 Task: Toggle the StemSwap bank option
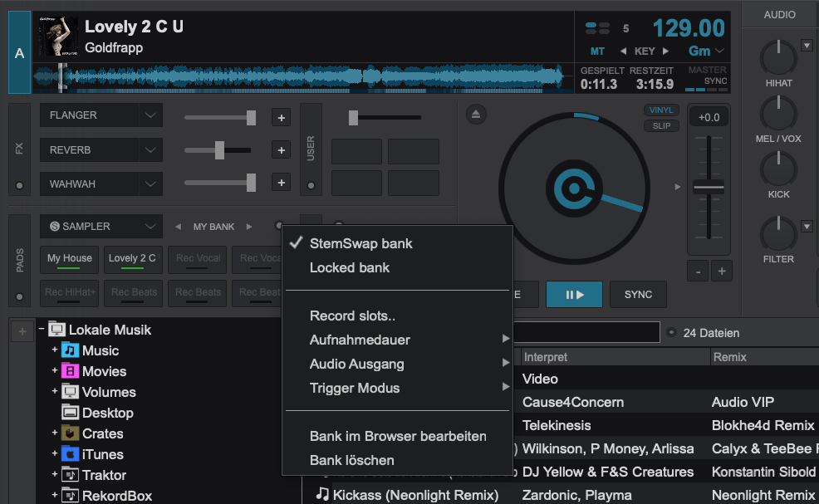pyautogui.click(x=360, y=243)
